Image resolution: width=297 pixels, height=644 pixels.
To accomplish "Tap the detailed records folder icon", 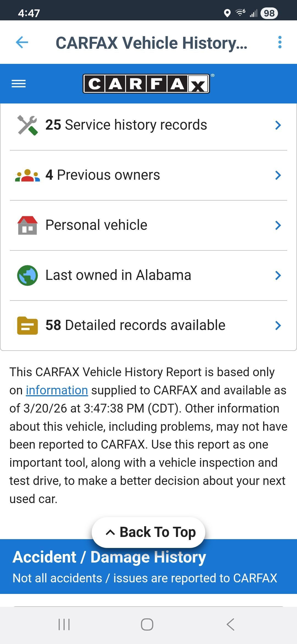I will pyautogui.click(x=27, y=325).
